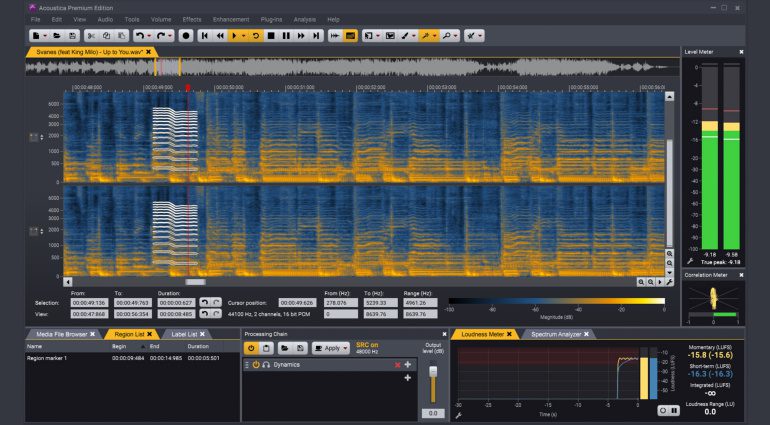The height and width of the screenshot is (425, 770).
Task: Toggle loop playback mode
Action: 255,36
